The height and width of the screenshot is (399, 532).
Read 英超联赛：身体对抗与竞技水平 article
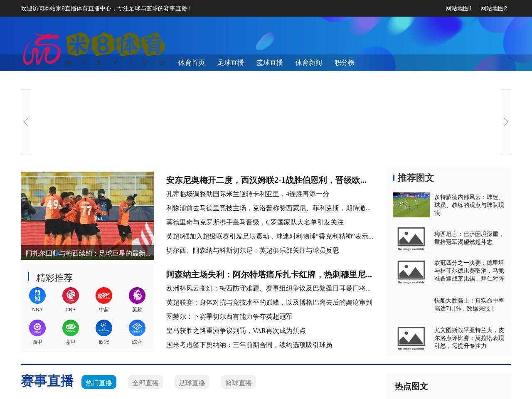pyautogui.click(x=269, y=303)
